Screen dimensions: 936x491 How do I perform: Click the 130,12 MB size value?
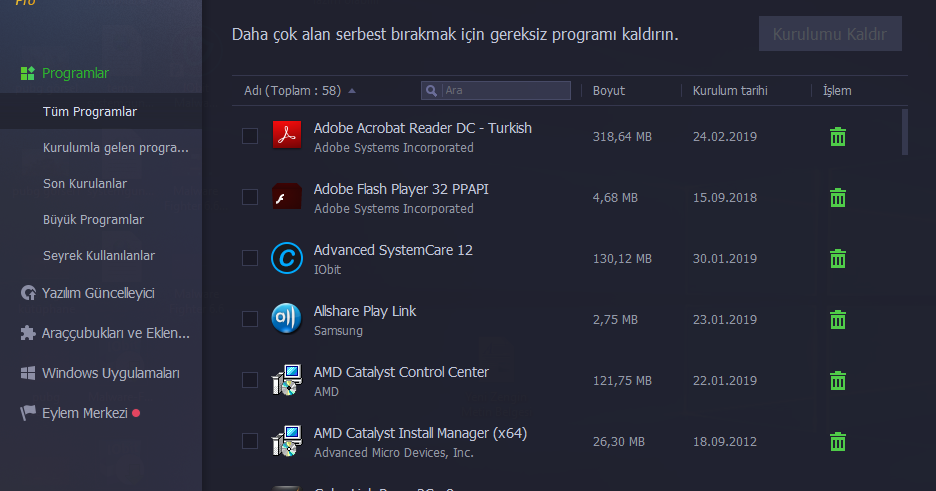[622, 258]
